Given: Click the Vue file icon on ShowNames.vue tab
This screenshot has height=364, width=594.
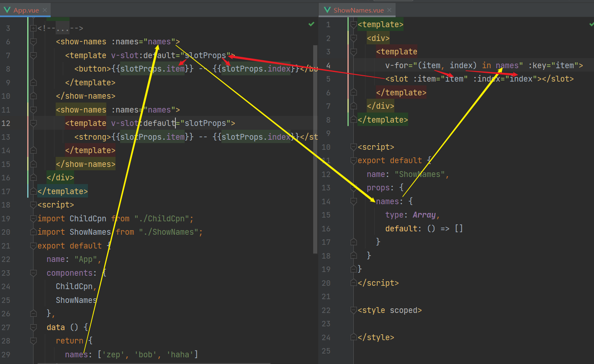Looking at the screenshot, I should [x=327, y=10].
